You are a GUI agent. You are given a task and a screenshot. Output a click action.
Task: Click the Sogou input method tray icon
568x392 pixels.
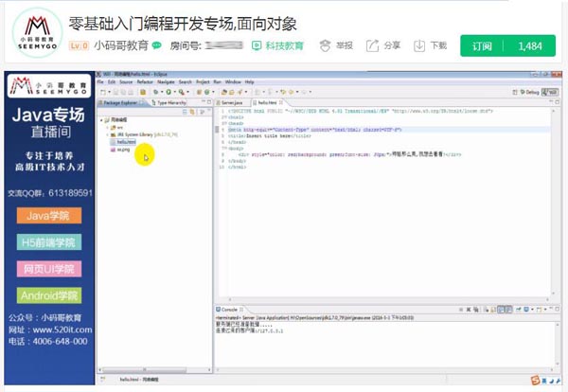point(537,379)
